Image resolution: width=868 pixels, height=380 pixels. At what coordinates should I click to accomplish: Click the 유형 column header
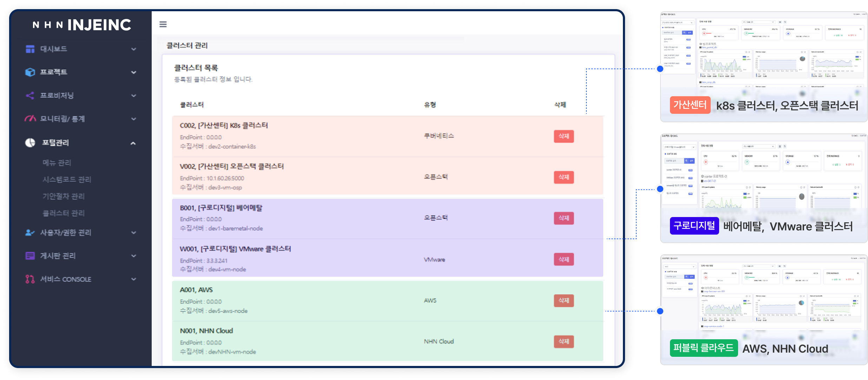point(430,105)
